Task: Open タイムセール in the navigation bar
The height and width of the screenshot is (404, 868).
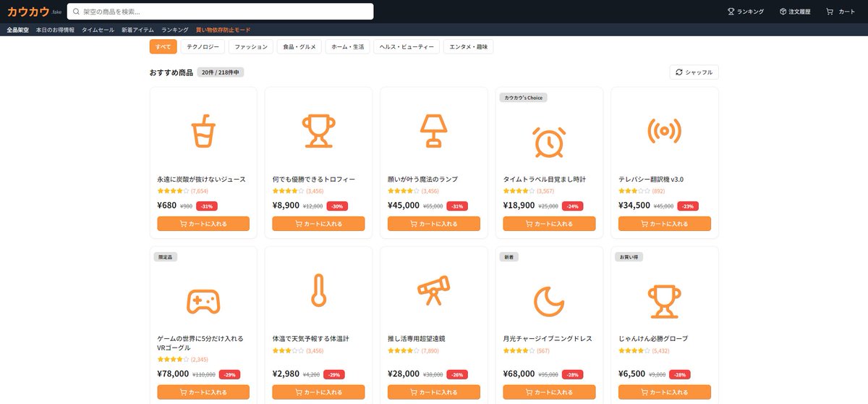Action: click(98, 30)
